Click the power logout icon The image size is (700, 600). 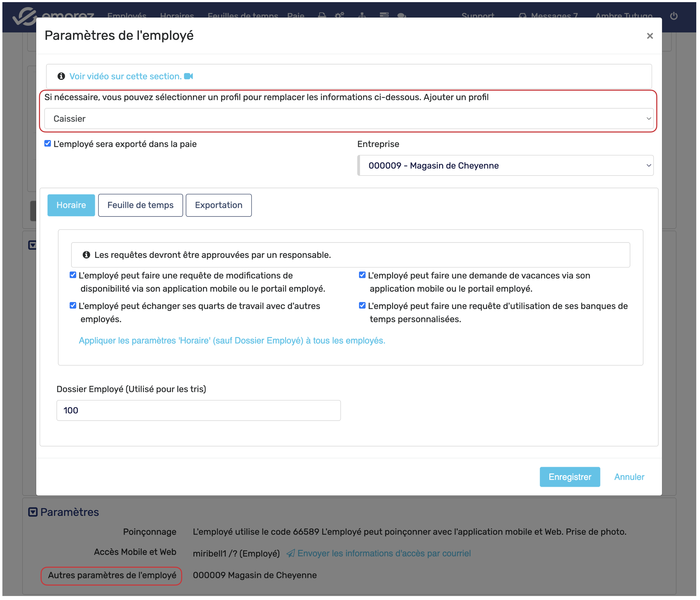(673, 15)
